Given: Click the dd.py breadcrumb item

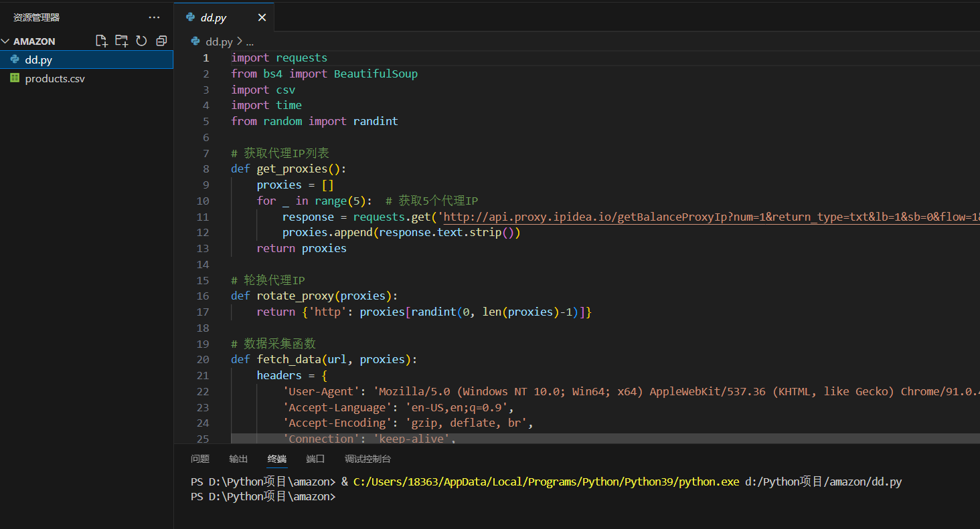Looking at the screenshot, I should [x=219, y=41].
